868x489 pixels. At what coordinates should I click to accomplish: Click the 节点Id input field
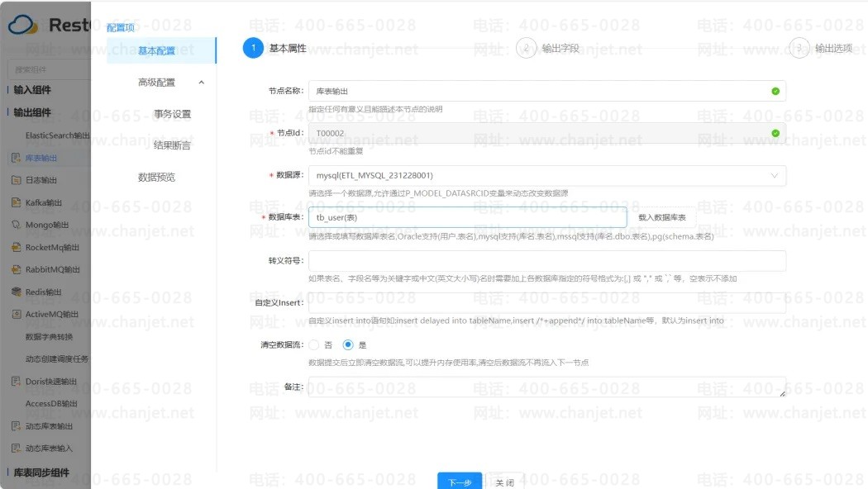pos(547,133)
